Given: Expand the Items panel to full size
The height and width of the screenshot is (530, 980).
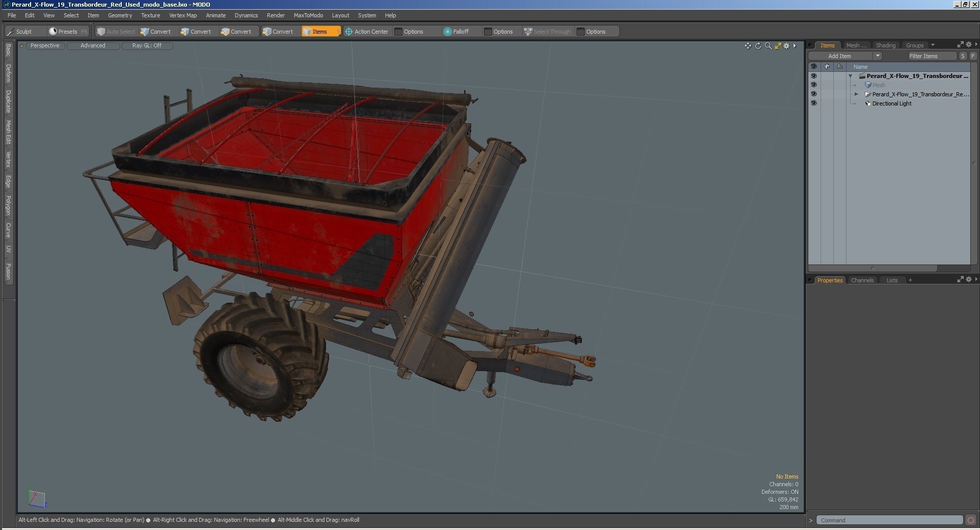Looking at the screenshot, I should click(960, 45).
